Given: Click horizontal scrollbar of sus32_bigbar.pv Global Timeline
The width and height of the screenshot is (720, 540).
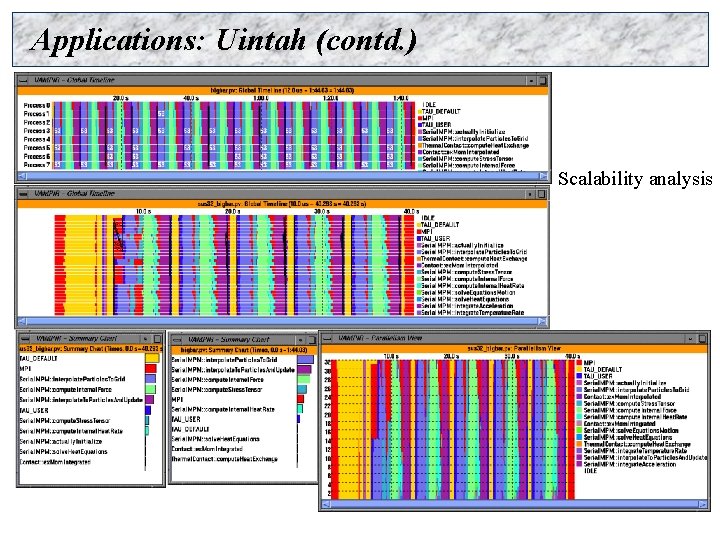Looking at the screenshot, I should tap(282, 321).
